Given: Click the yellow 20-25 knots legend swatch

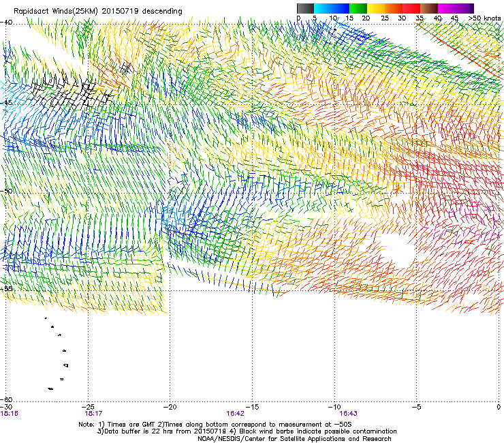Looking at the screenshot, I should [376, 8].
